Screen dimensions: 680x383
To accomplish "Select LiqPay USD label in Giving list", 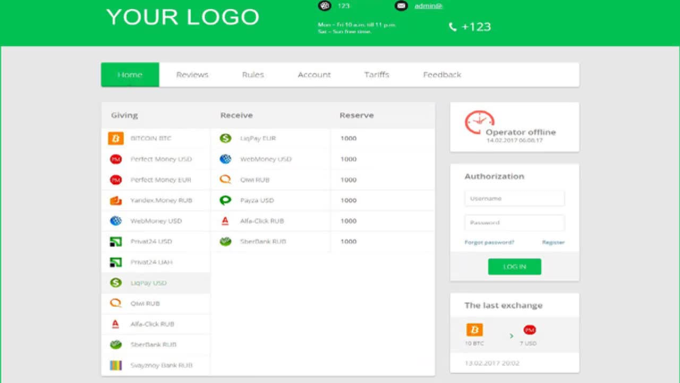I will coord(148,283).
